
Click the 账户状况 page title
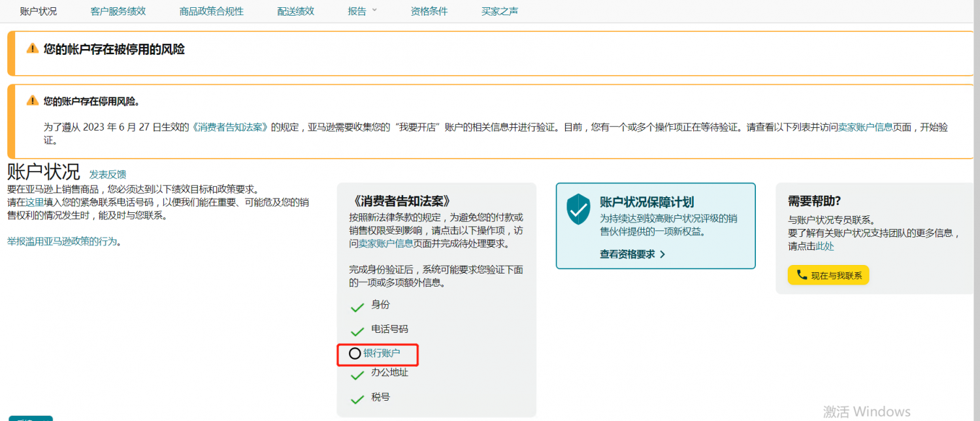(44, 172)
